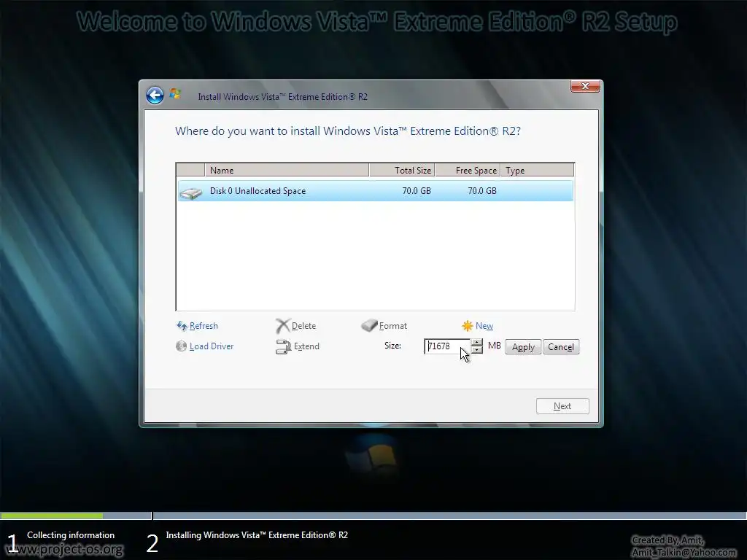Image resolution: width=747 pixels, height=560 pixels.
Task: Click the New partition star icon
Action: pos(468,326)
